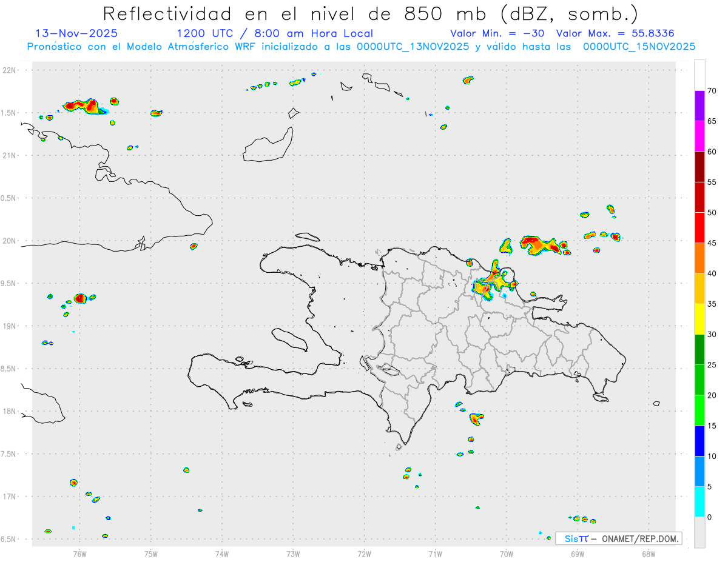This screenshot has height=562, width=728.
Task: Click the date text '13-Nov-2025'
Action: (x=76, y=33)
